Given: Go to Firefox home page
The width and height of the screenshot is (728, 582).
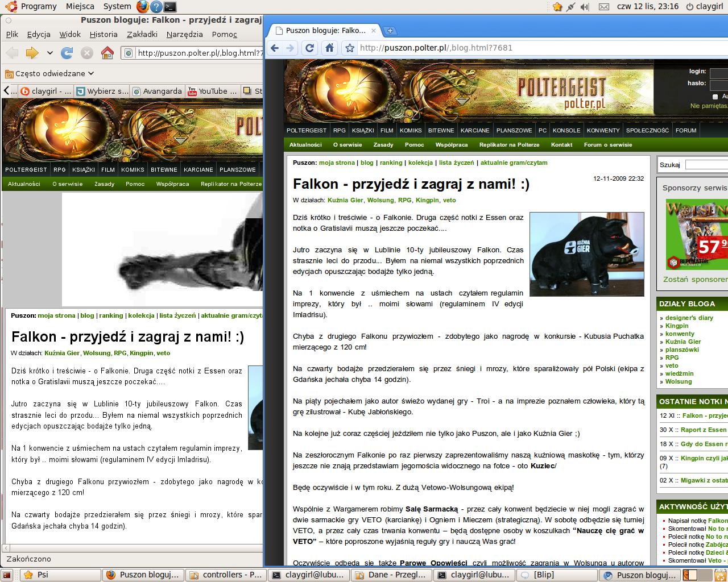Looking at the screenshot, I should 107,53.
